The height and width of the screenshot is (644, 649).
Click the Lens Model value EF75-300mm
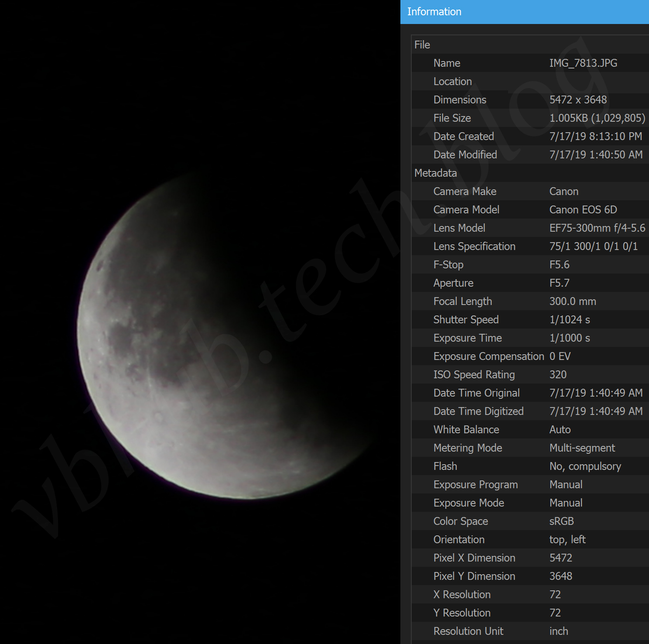[x=597, y=228]
